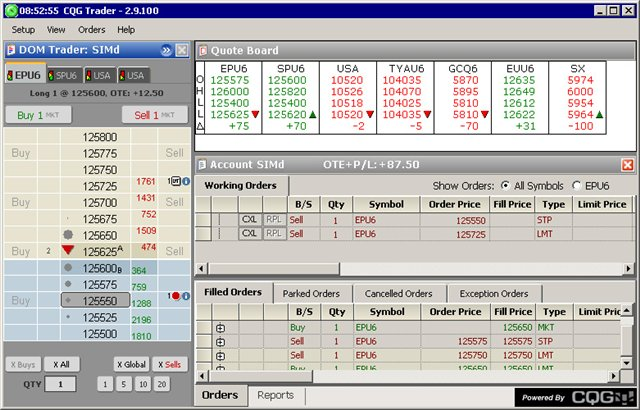Click the Buy 1 MKT button
Screen dimensions: 640x410
pyautogui.click(x=40, y=115)
